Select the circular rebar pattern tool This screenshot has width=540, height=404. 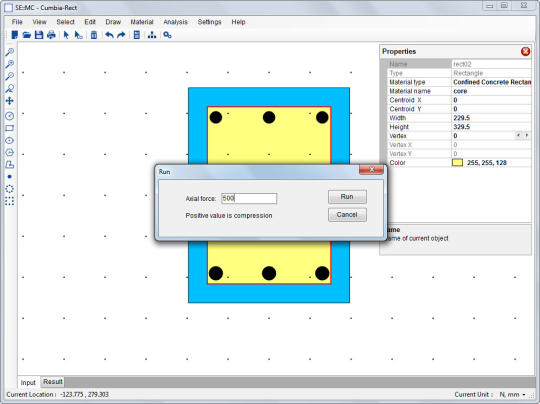[x=10, y=189]
